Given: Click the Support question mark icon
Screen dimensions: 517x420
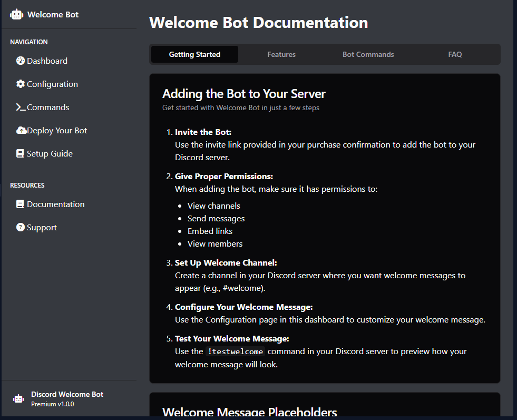Looking at the screenshot, I should (21, 228).
